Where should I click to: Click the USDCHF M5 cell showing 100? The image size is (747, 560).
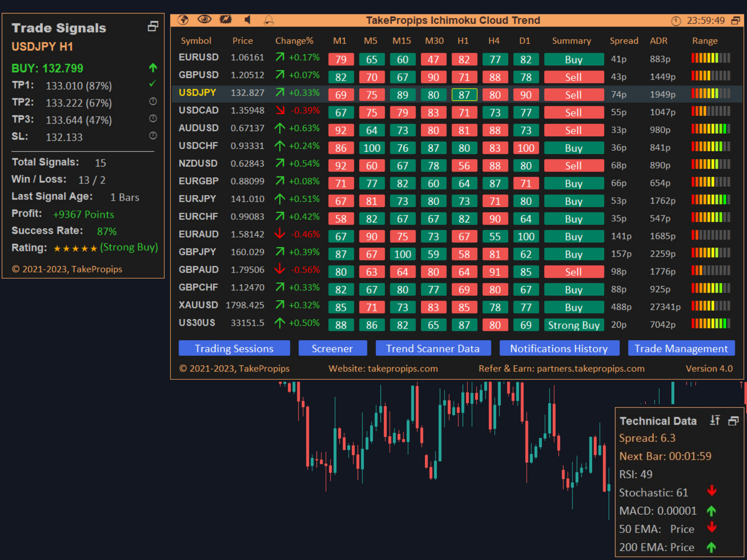click(372, 148)
